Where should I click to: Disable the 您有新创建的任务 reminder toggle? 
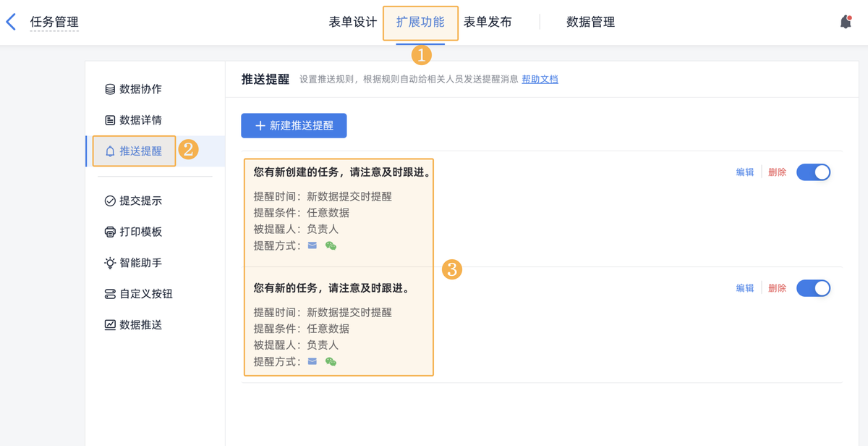tap(813, 172)
